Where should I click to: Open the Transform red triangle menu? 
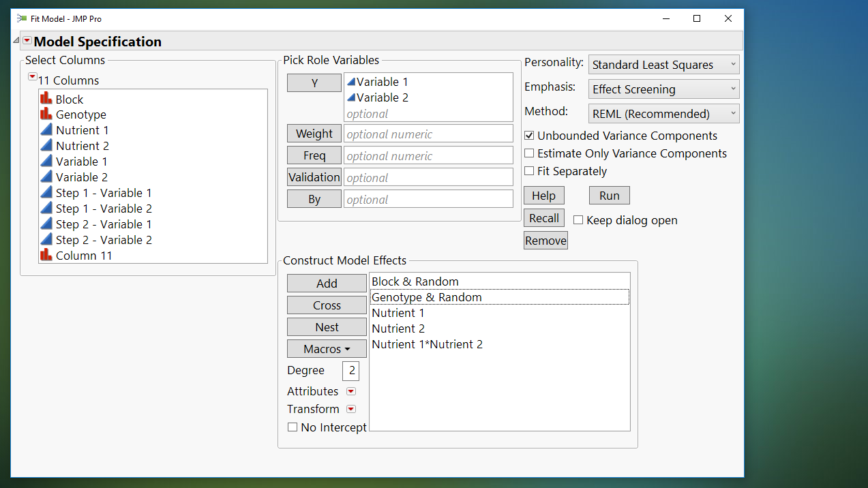coord(350,408)
